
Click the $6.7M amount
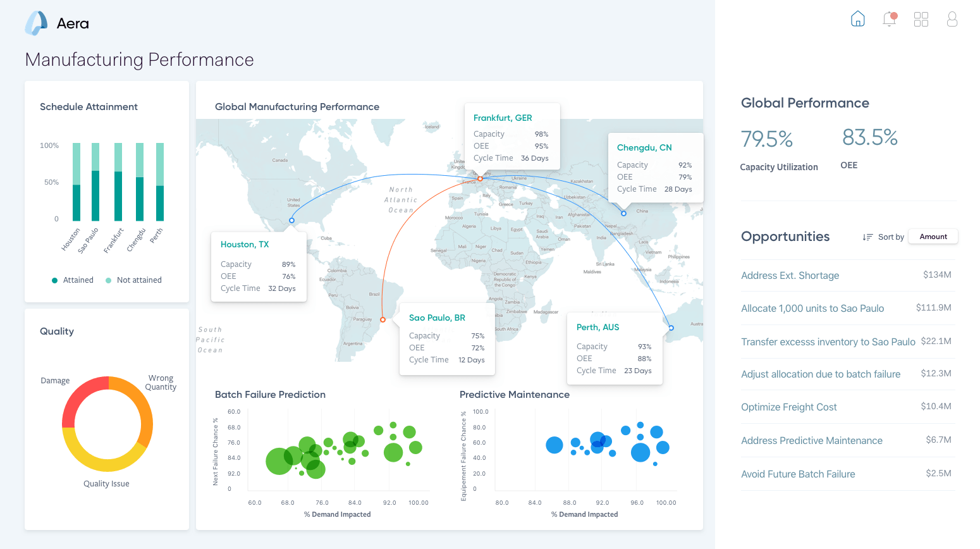pyautogui.click(x=939, y=440)
